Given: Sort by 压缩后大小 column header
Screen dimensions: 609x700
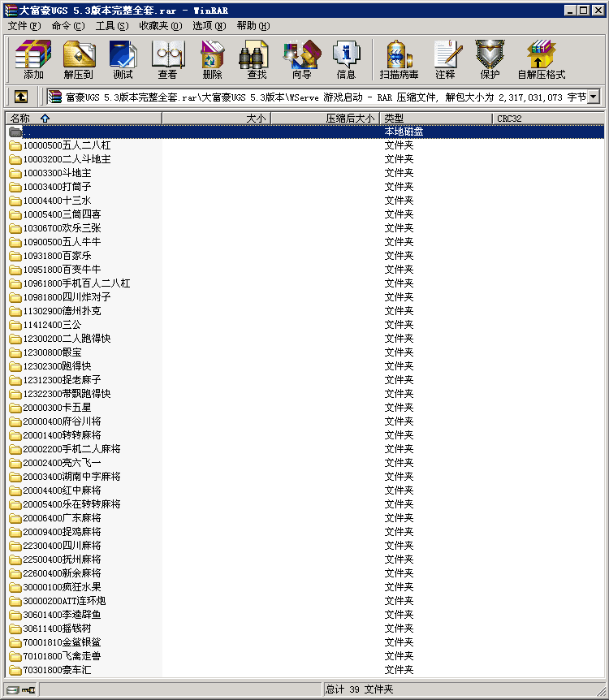Looking at the screenshot, I should (350, 119).
